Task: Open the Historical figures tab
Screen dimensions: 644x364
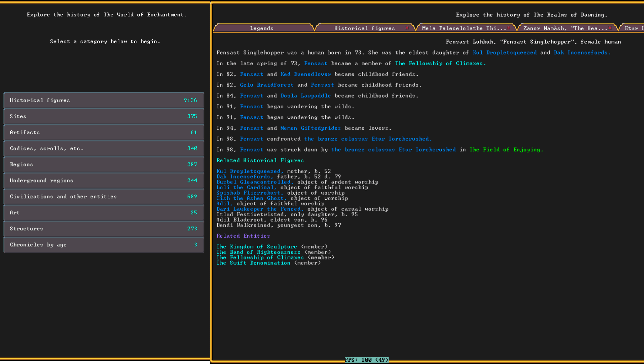Action: coord(364,28)
